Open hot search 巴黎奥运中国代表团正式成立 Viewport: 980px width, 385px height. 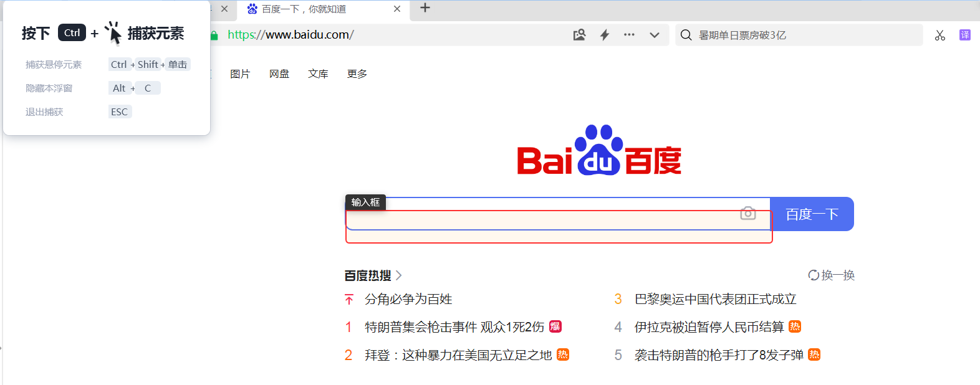pyautogui.click(x=716, y=299)
